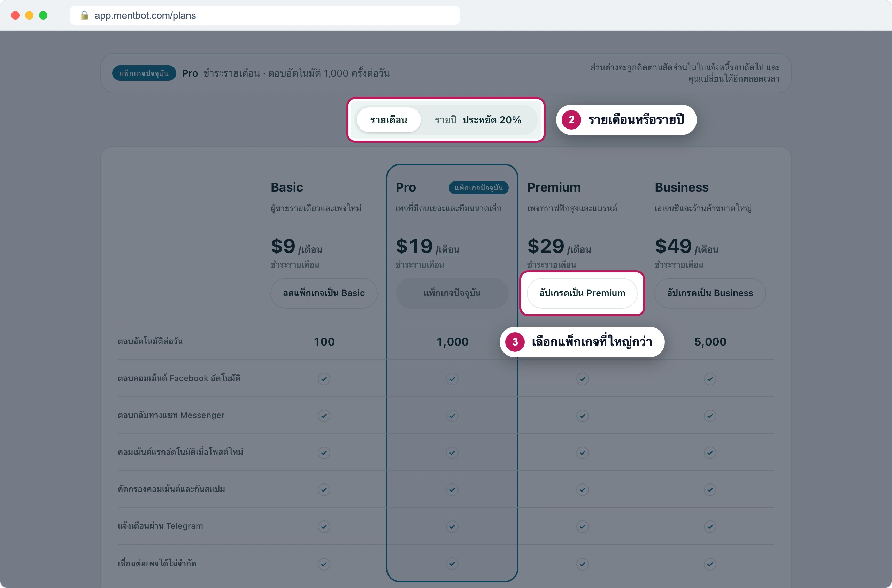This screenshot has height=588, width=892.
Task: Click the Premium checkmark in the Telegram row
Action: (582, 526)
